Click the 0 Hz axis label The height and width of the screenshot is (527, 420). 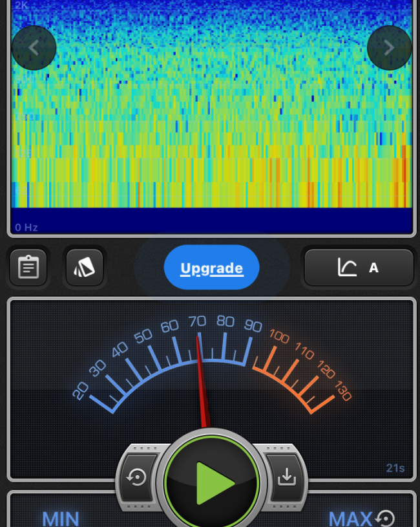(27, 227)
